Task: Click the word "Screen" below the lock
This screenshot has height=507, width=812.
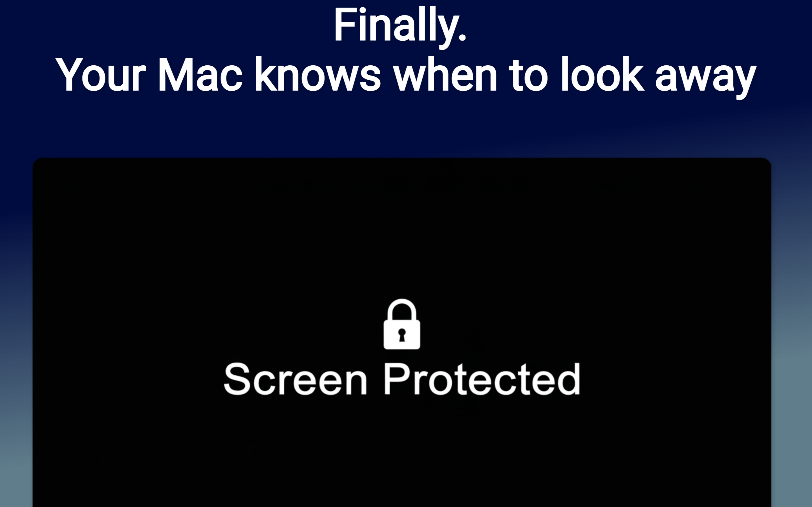Action: (295, 379)
